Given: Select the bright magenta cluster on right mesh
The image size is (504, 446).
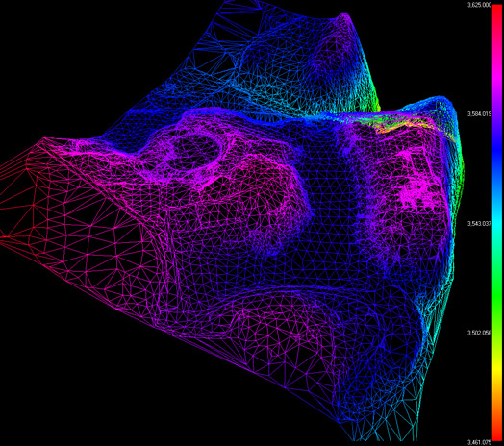Looking at the screenshot, I should [x=415, y=185].
